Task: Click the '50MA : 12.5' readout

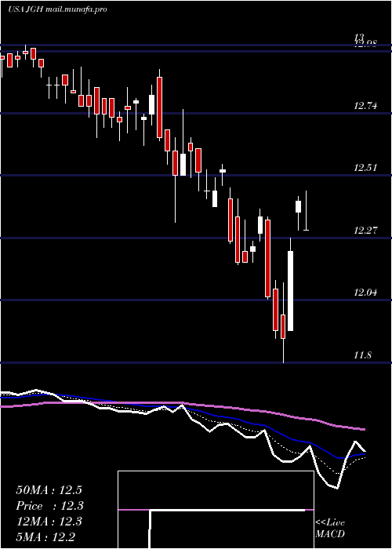Action: coord(49,490)
